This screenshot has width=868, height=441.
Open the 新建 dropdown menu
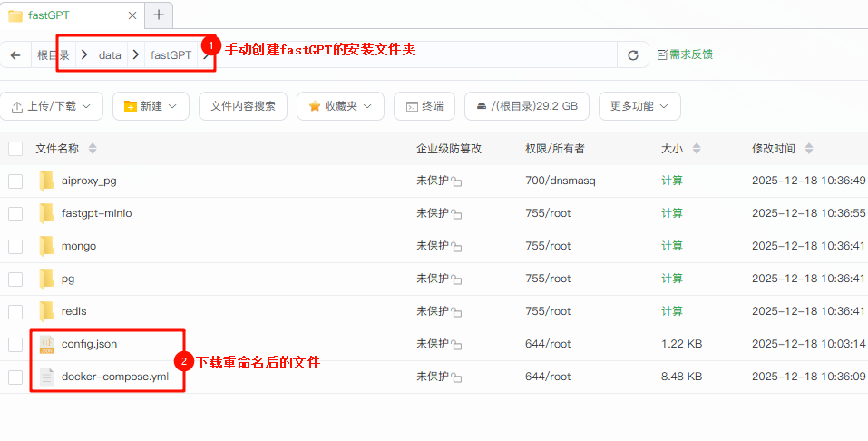click(x=151, y=106)
